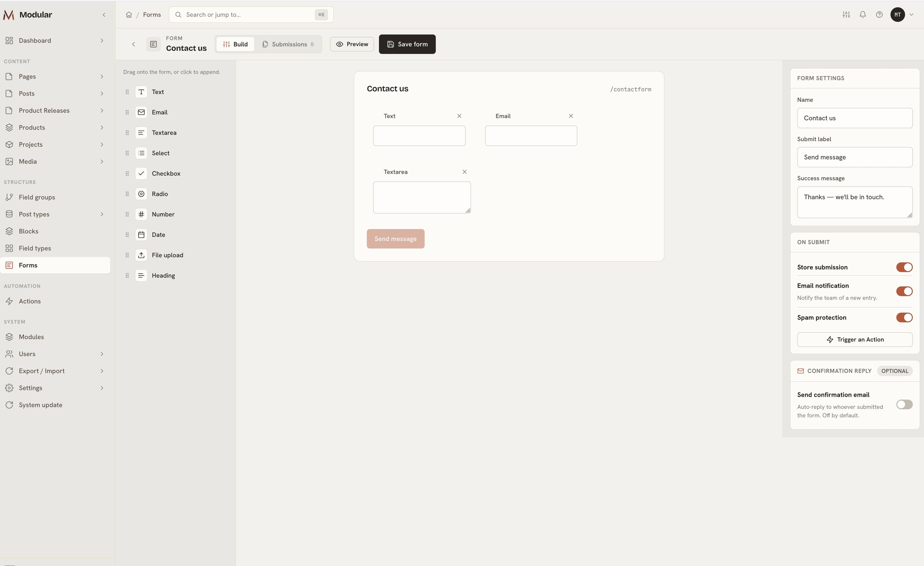This screenshot has width=924, height=566.
Task: Disable Spam protection toggle
Action: [x=904, y=317]
